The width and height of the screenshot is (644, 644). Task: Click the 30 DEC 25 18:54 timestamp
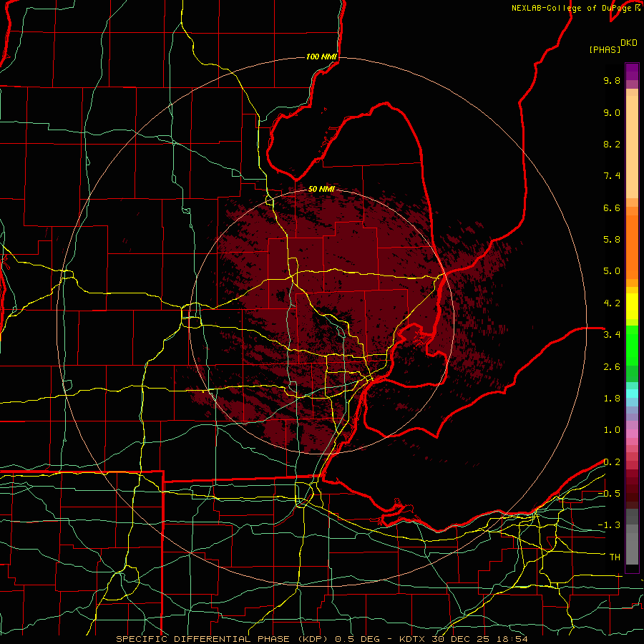tap(479, 639)
